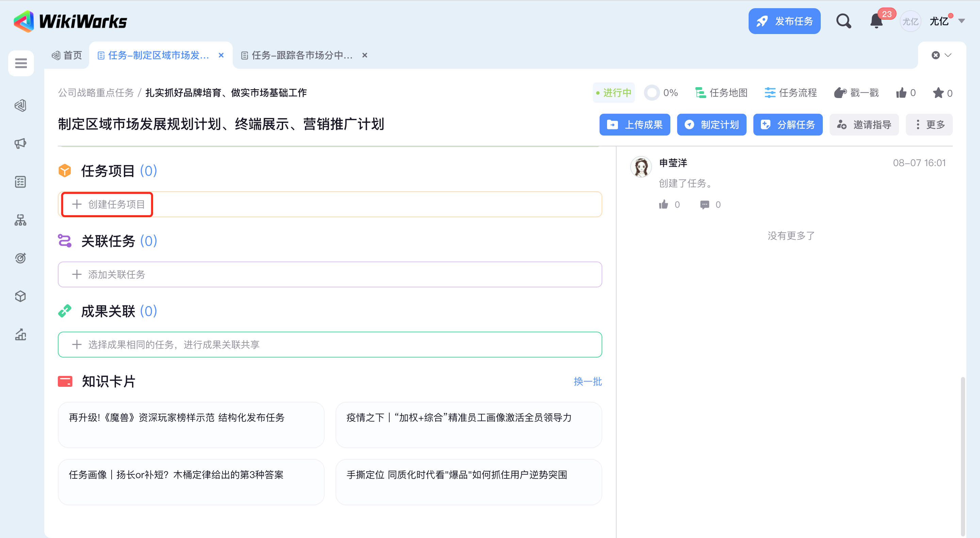Click the megaphone icon in sidebar
This screenshot has width=980, height=538.
point(20,143)
